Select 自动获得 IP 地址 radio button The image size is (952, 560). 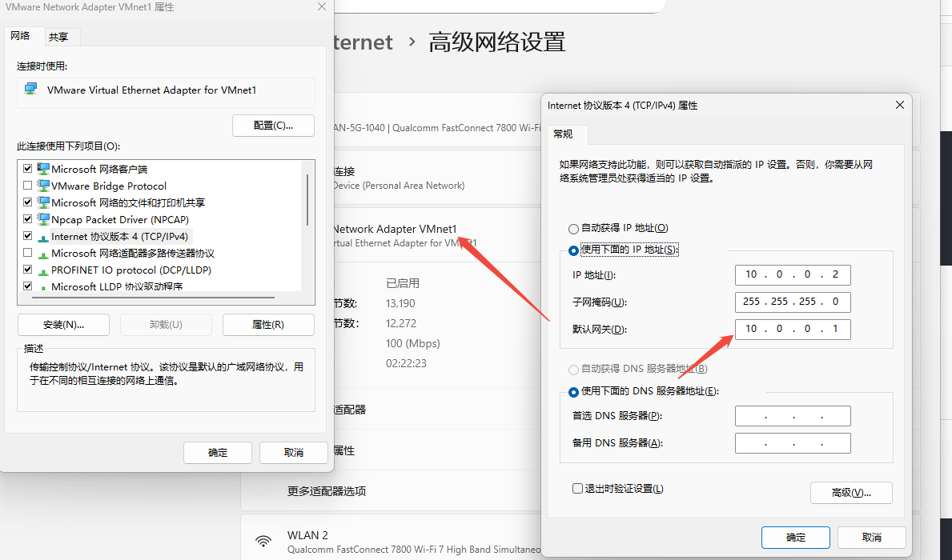pyautogui.click(x=573, y=229)
